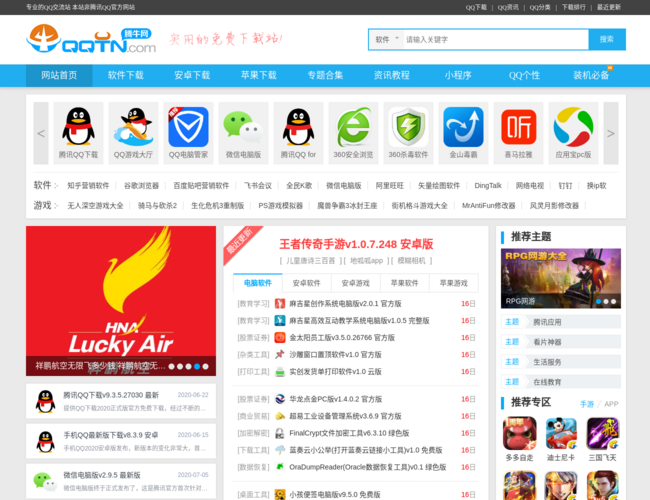Screen dimensions: 650x500
Task: Switch to the 电脑软件 tab
Action: pyautogui.click(x=258, y=283)
